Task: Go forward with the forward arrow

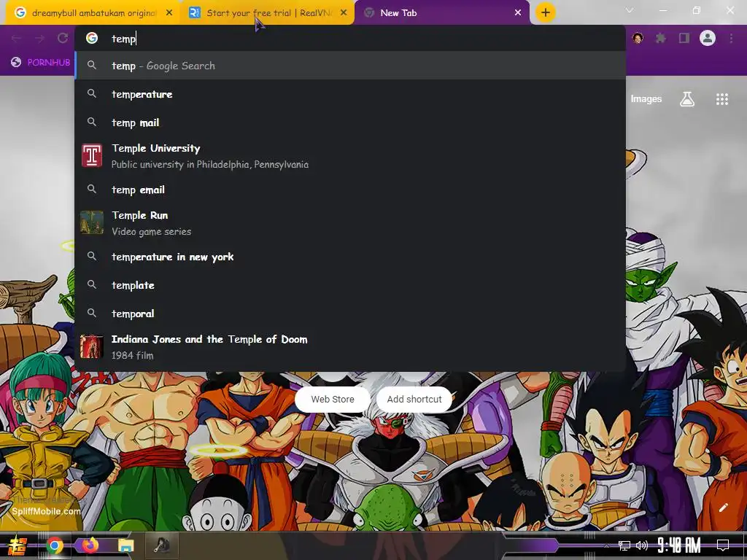Action: (39, 38)
